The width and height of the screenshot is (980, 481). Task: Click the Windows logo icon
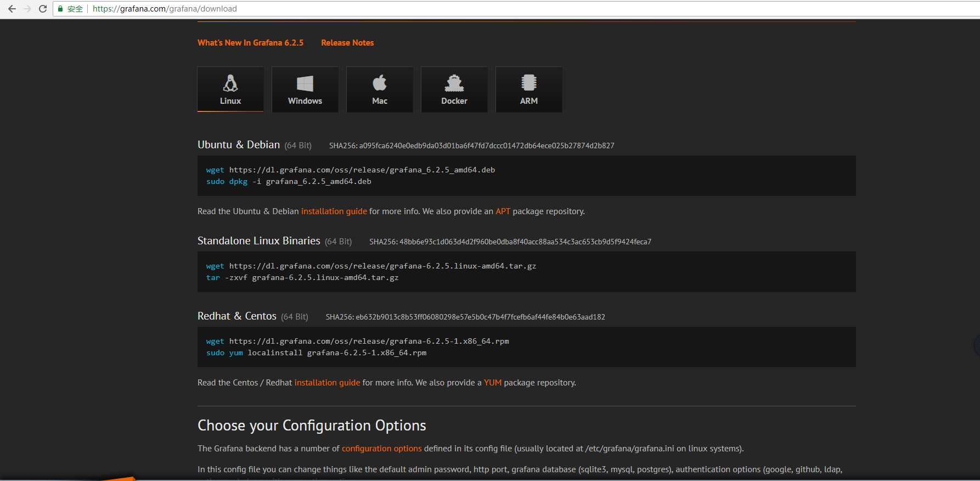tap(305, 83)
